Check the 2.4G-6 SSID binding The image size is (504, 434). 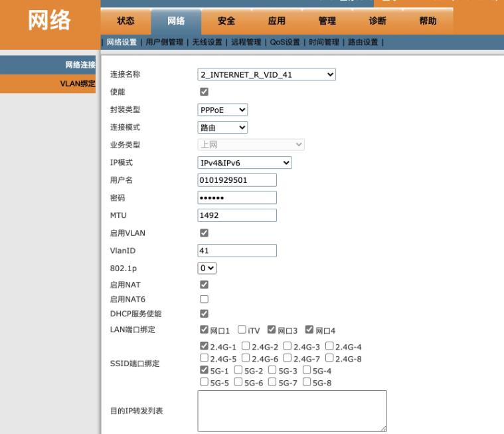click(x=246, y=358)
